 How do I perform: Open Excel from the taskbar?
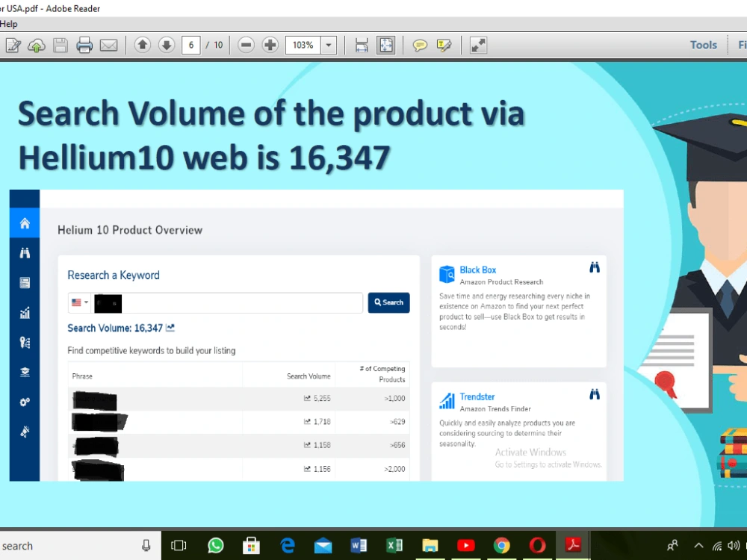pos(394,546)
